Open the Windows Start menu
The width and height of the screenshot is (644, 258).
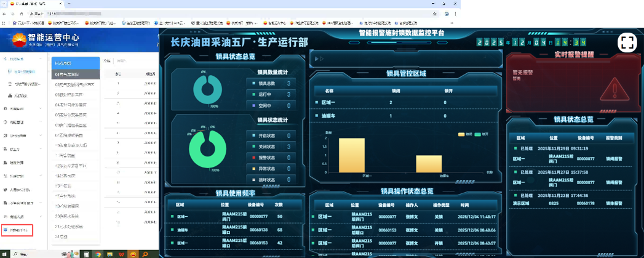click(x=4, y=254)
